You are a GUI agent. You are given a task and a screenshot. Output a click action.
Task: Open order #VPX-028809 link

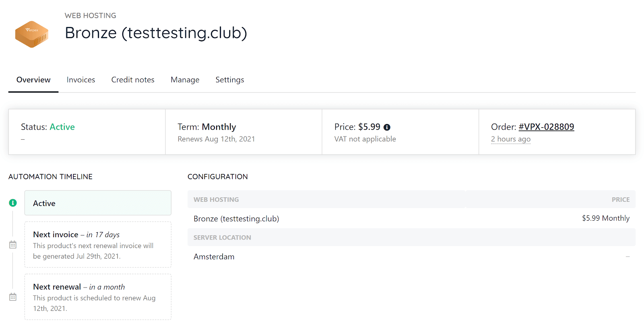(x=546, y=127)
